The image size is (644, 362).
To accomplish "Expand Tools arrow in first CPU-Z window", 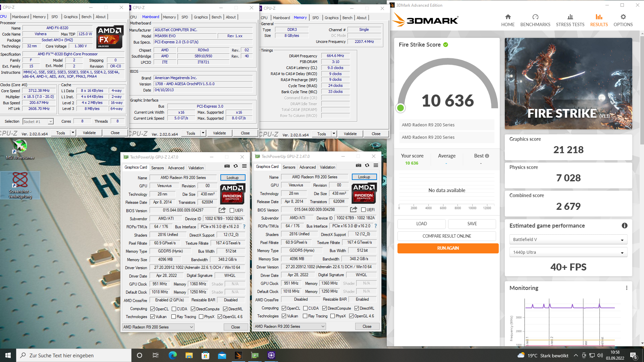I will 73,133.
